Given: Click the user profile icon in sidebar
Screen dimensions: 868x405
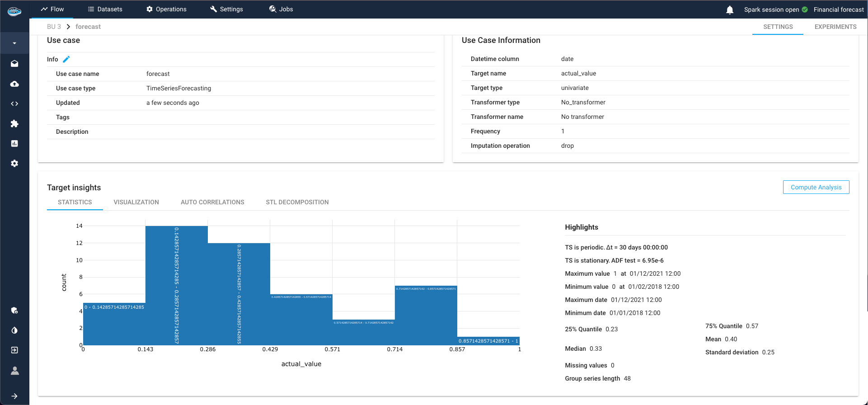Looking at the screenshot, I should pos(14,371).
